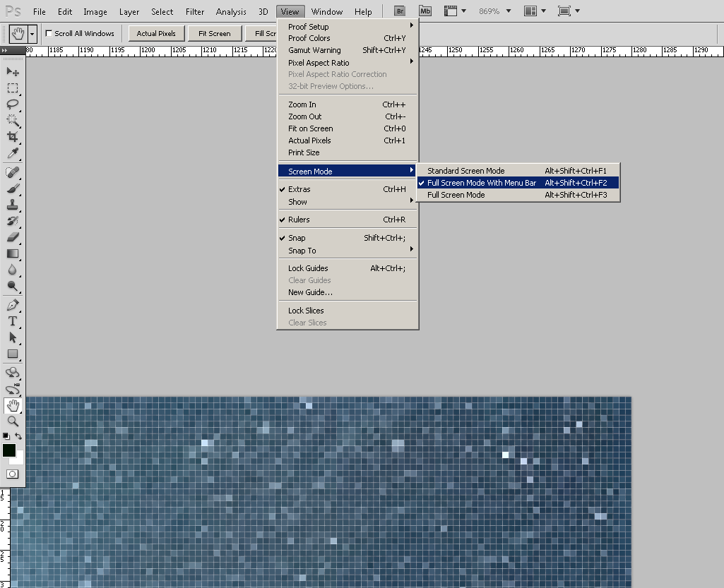Select the 3D Orbit camera tool
This screenshot has height=588, width=724.
click(13, 389)
